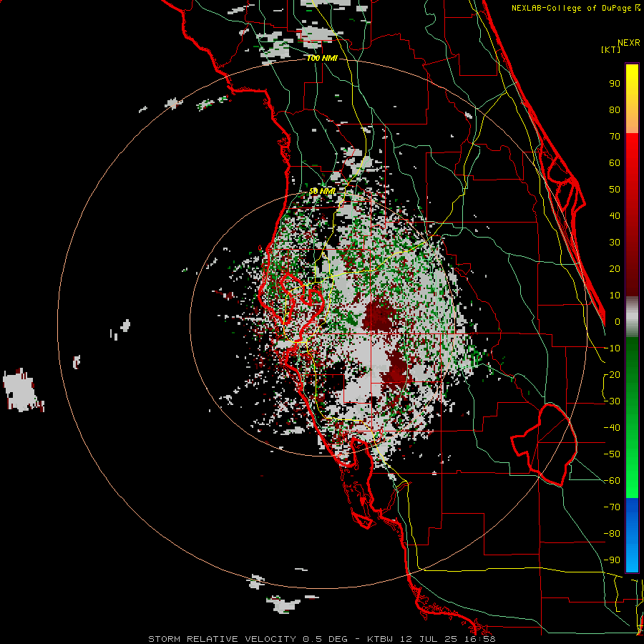The width and height of the screenshot is (644, 644).
Task: Click the positive 90 scale value
Action: pyautogui.click(x=615, y=84)
